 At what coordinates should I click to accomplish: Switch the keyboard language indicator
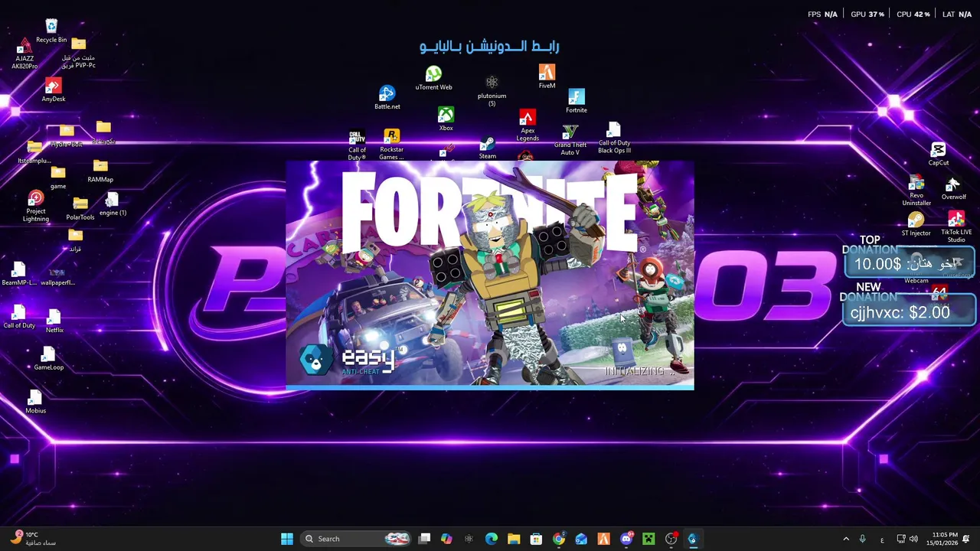(882, 540)
